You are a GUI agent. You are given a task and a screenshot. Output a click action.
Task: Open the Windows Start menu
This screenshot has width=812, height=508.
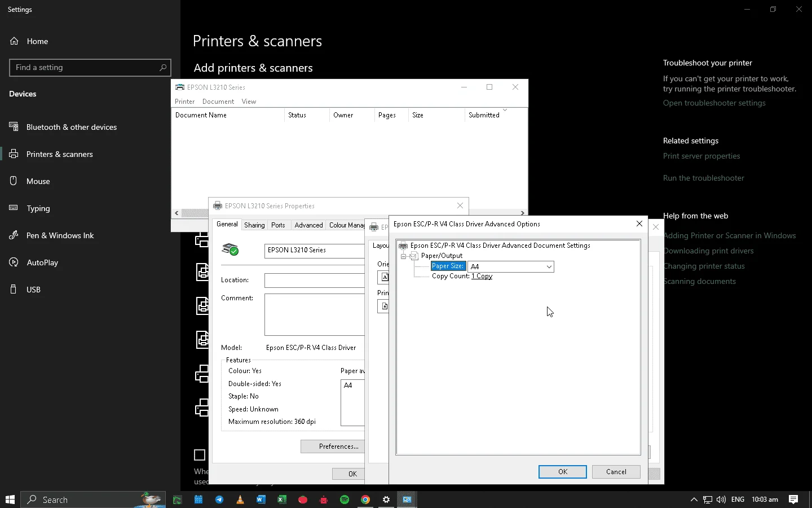coord(10,500)
